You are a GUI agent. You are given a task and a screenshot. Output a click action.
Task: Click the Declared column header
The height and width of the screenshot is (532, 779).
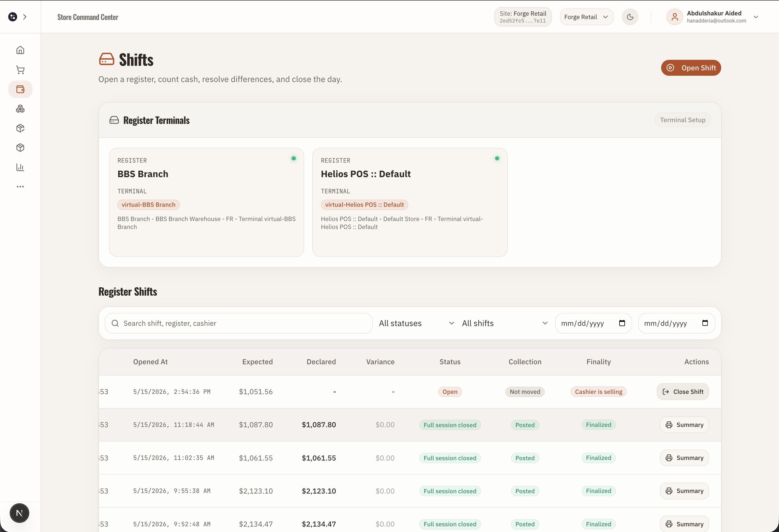[321, 362]
